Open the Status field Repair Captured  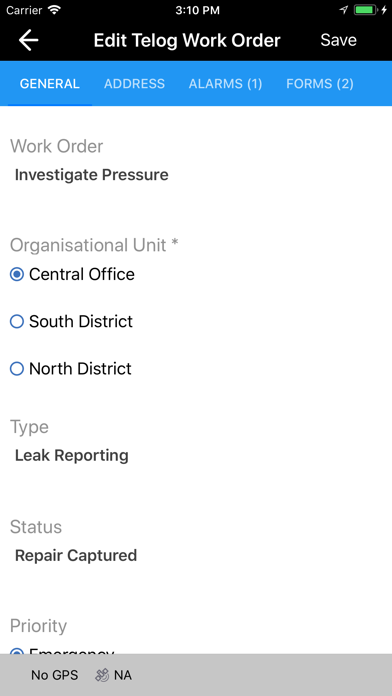[x=76, y=555]
